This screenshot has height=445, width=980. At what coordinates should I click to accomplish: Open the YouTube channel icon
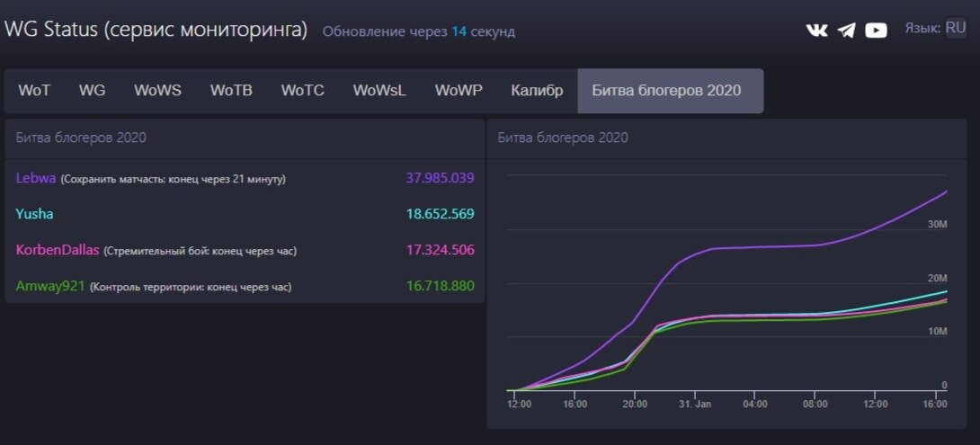(876, 30)
